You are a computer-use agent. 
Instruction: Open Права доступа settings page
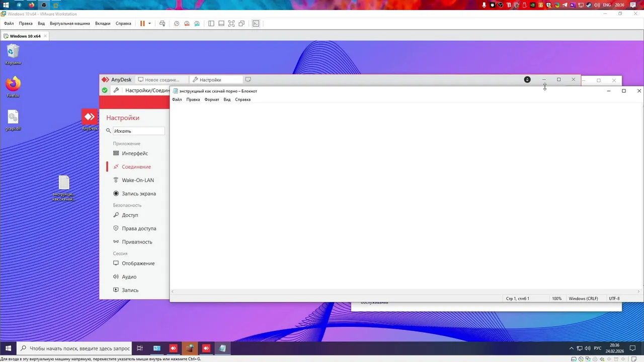(x=139, y=228)
